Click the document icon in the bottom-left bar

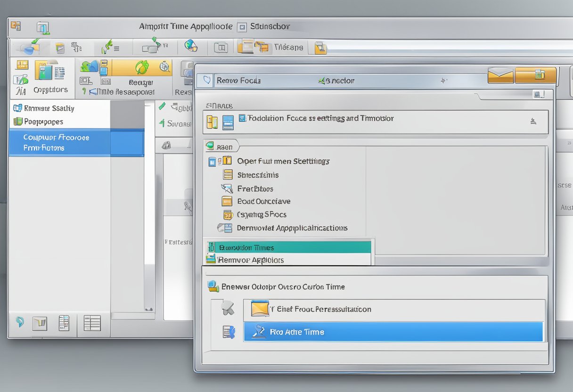(64, 323)
